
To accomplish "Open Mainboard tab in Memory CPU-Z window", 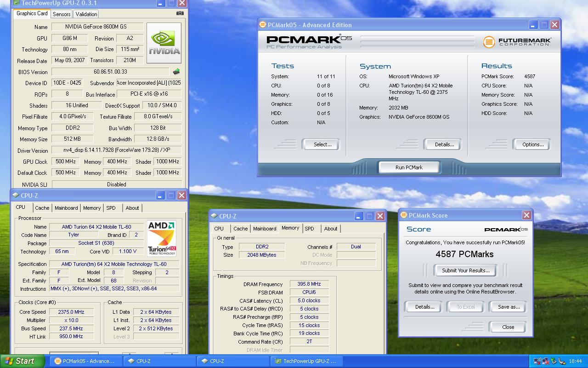I will click(265, 229).
